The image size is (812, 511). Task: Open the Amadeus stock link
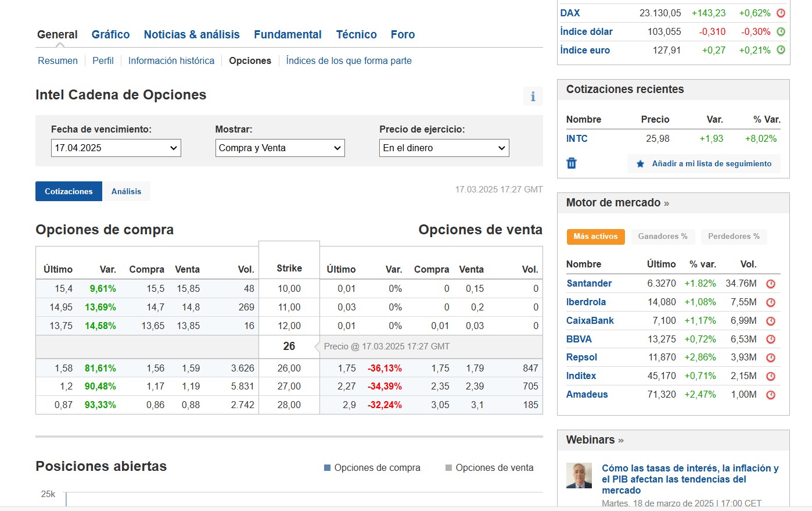point(587,394)
